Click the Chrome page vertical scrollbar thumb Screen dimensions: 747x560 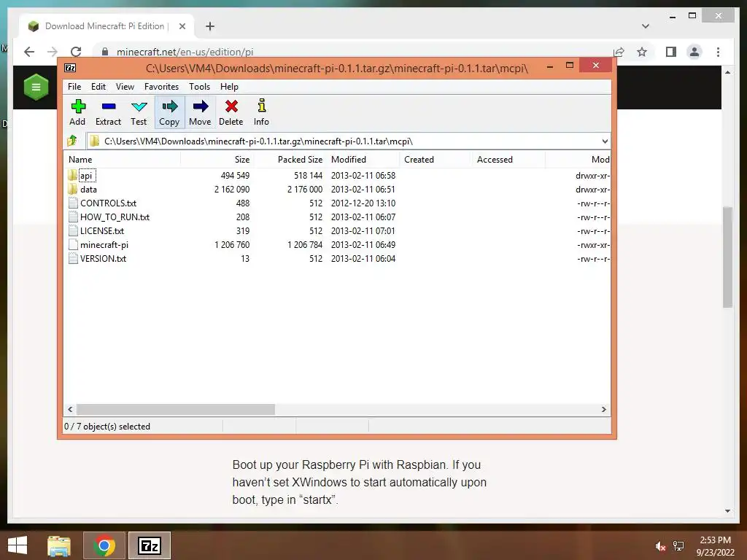coord(727,257)
